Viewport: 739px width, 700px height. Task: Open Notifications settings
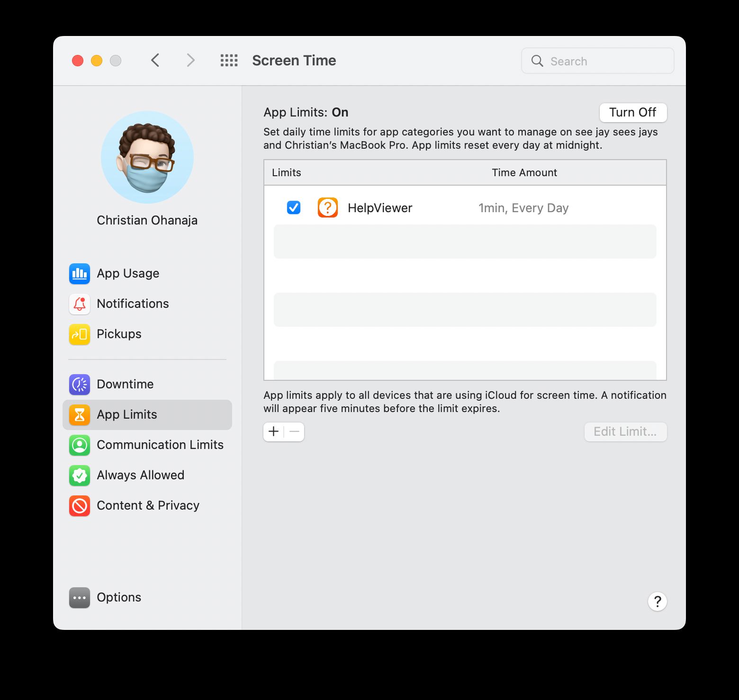[133, 304]
